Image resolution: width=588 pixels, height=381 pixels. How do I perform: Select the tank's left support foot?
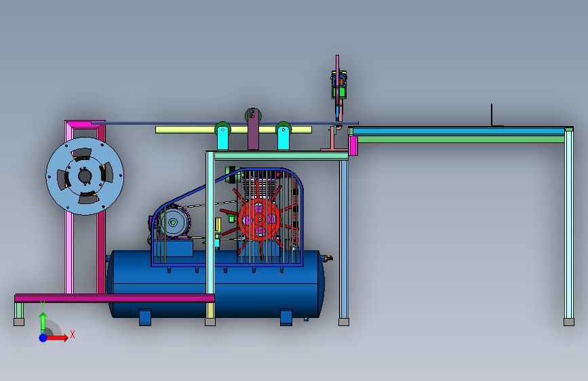[145, 317]
